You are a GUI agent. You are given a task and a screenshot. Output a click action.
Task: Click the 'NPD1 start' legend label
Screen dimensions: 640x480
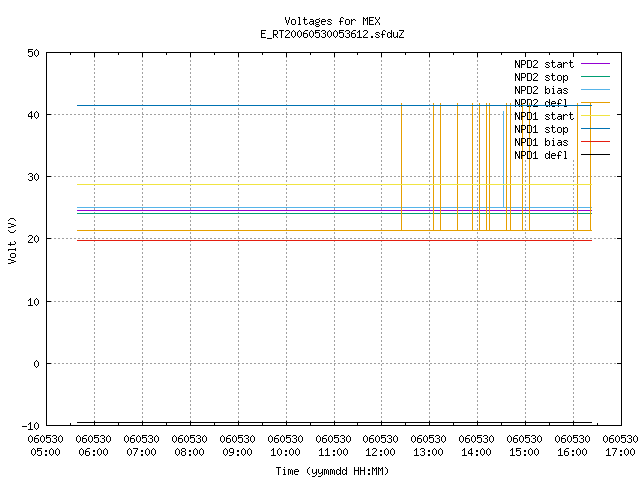pos(544,116)
